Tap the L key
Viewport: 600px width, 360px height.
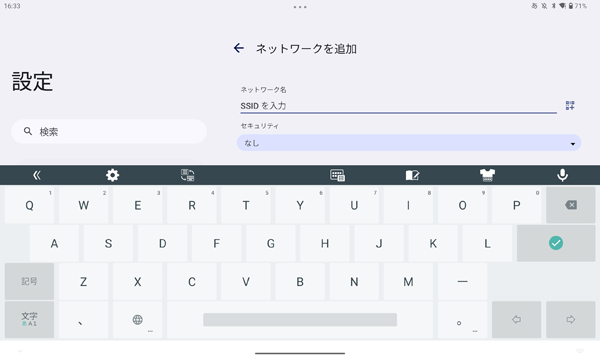pyautogui.click(x=487, y=243)
